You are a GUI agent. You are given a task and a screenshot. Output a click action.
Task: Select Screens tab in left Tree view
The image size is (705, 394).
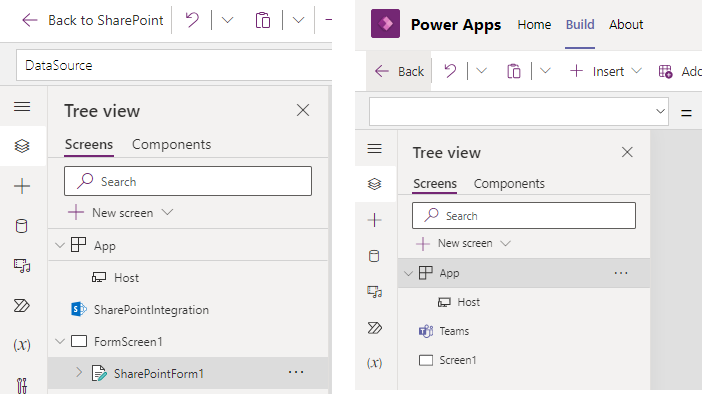click(89, 144)
